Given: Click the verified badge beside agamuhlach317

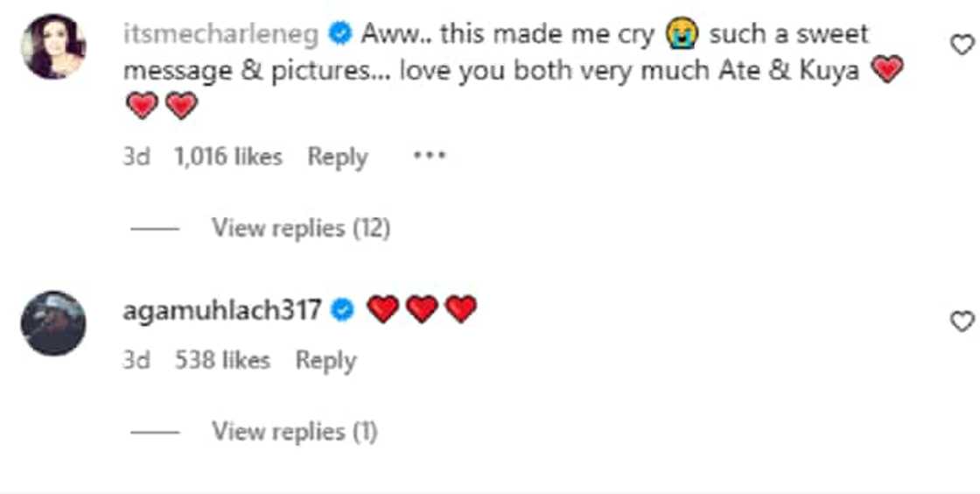Looking at the screenshot, I should coord(344,309).
